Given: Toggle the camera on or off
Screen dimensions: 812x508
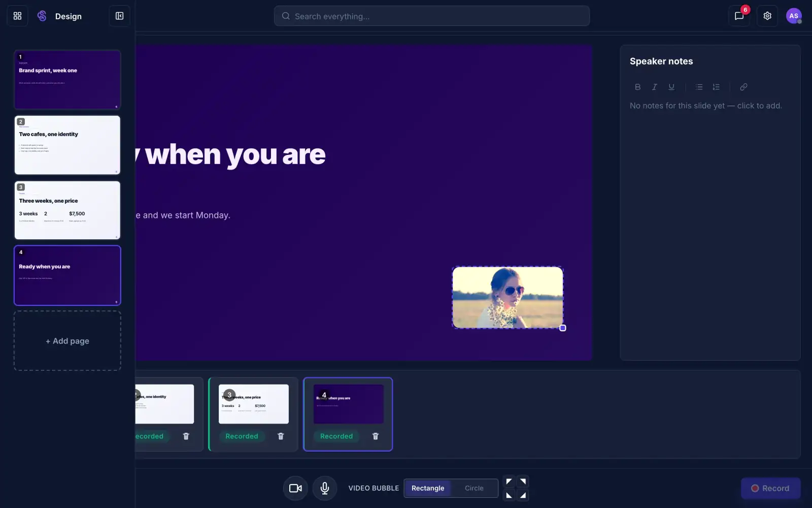Looking at the screenshot, I should click(295, 488).
